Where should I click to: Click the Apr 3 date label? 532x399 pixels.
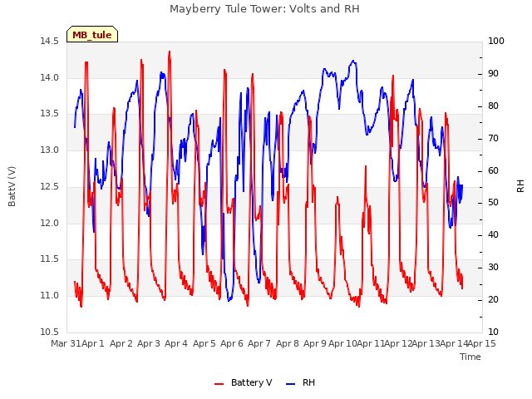149,343
